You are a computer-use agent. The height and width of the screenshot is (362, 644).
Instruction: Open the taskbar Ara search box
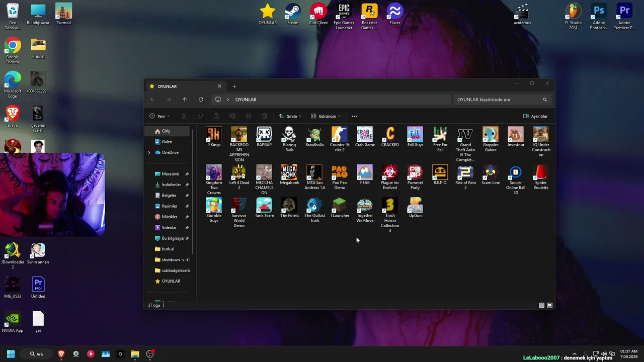pos(37,354)
